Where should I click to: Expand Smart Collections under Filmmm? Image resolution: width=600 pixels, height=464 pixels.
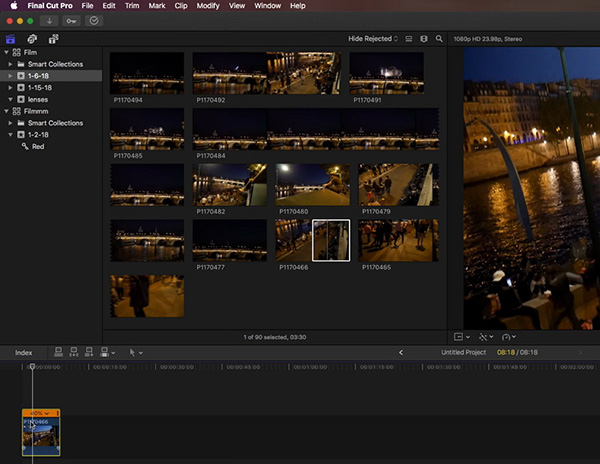click(x=10, y=123)
